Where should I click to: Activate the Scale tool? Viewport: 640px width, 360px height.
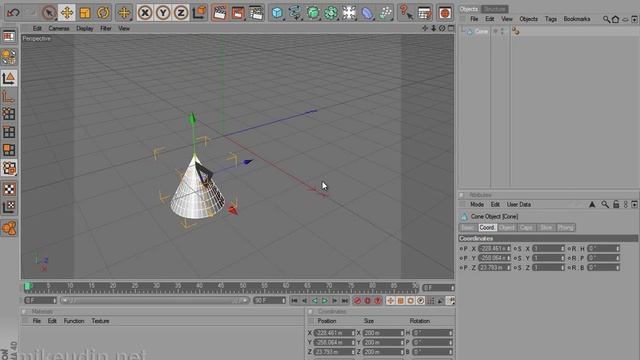coord(85,13)
